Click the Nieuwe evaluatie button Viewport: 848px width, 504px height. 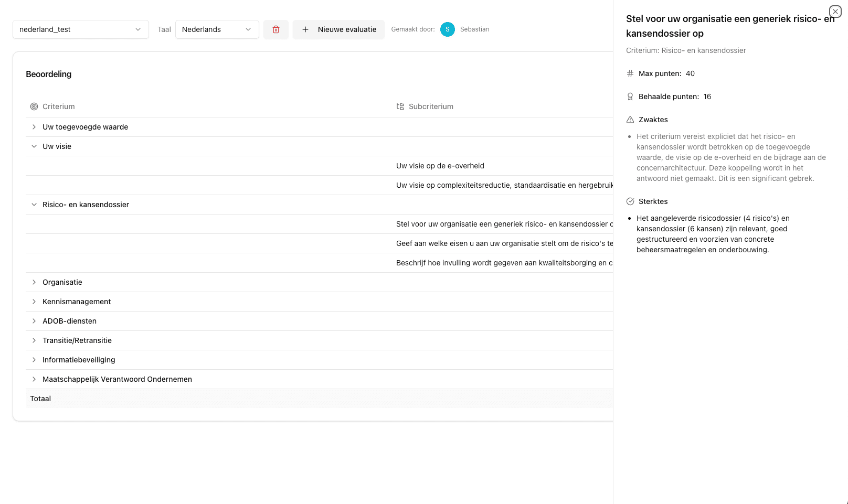338,29
